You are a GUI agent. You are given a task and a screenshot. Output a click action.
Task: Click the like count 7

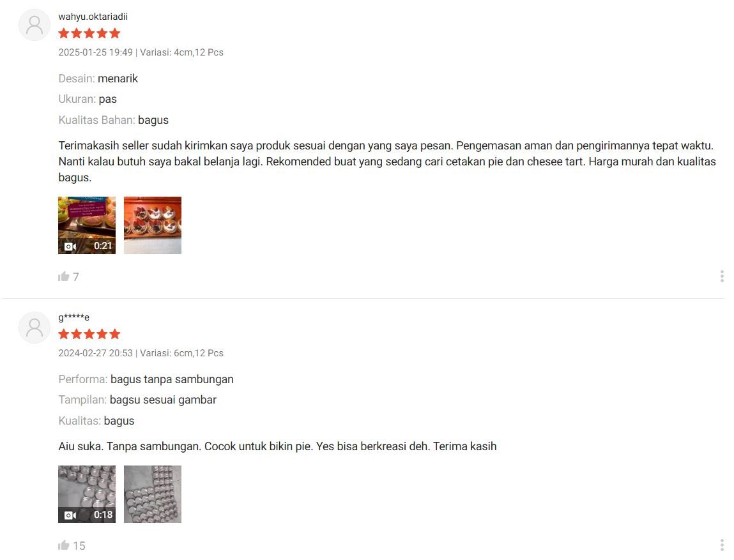tap(76, 277)
